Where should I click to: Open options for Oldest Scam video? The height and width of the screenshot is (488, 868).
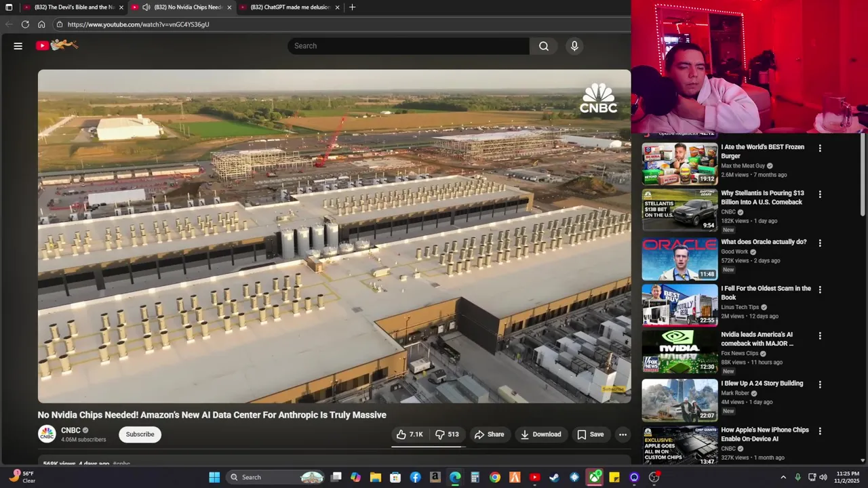820,289
